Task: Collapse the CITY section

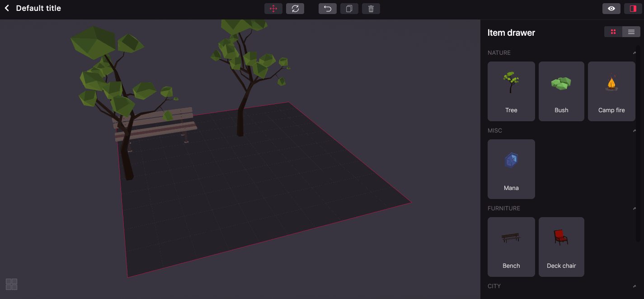Action: coord(635,286)
